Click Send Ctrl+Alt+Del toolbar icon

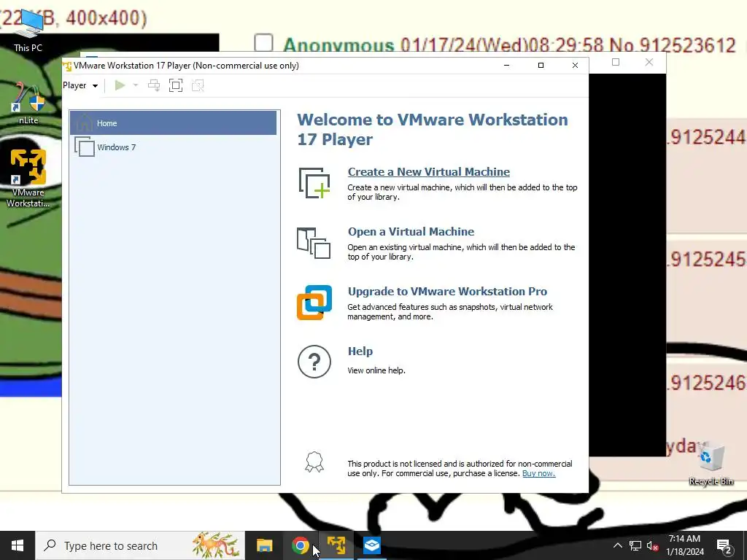tap(154, 86)
